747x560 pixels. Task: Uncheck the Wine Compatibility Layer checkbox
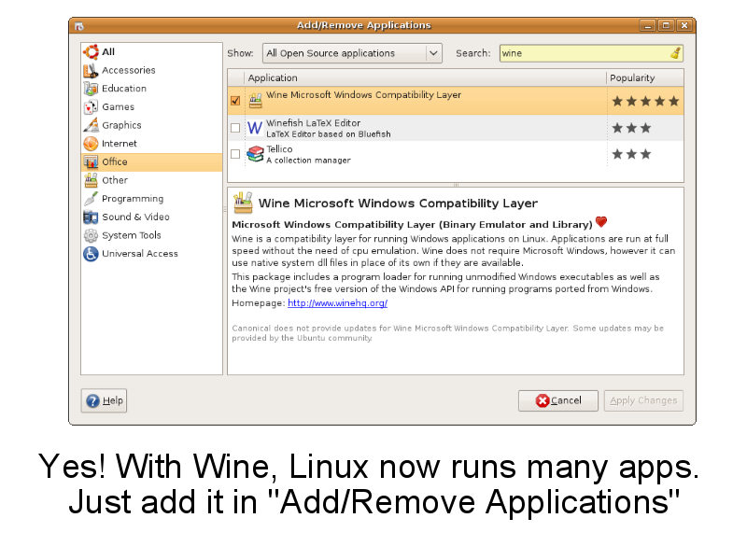coord(235,101)
